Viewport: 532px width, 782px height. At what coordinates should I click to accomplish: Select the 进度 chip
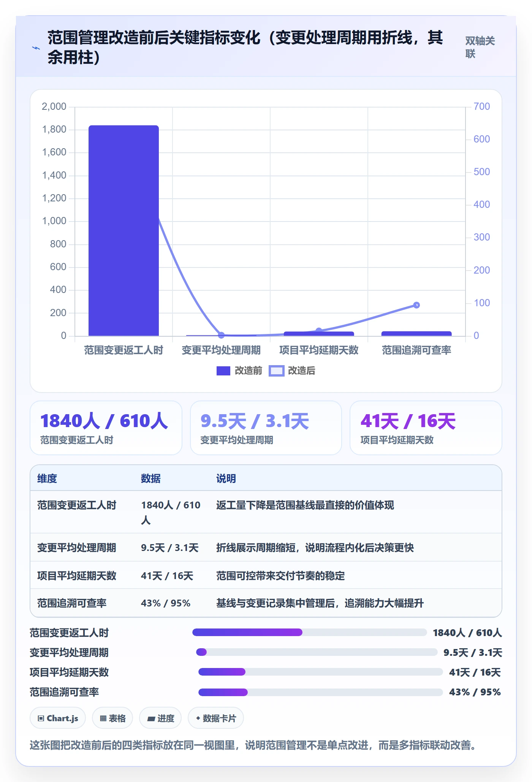[x=160, y=718]
